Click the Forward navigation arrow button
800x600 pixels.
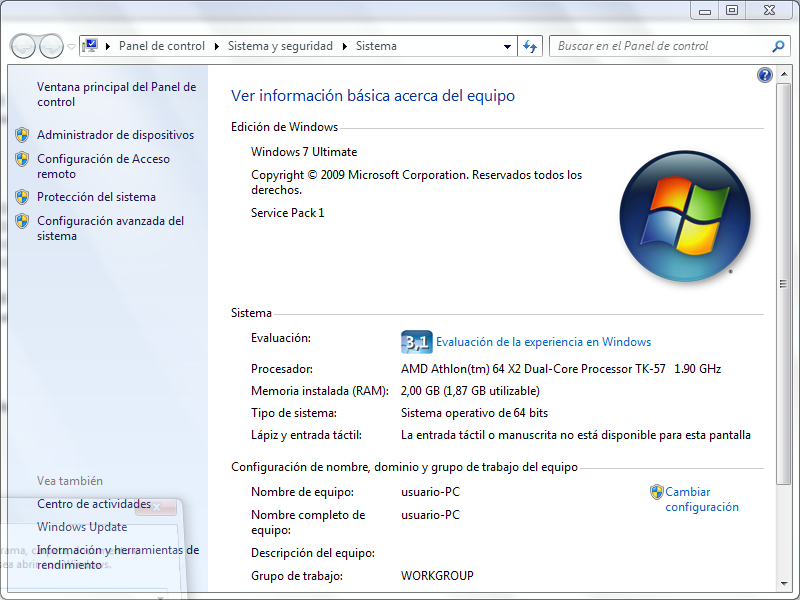[51, 46]
